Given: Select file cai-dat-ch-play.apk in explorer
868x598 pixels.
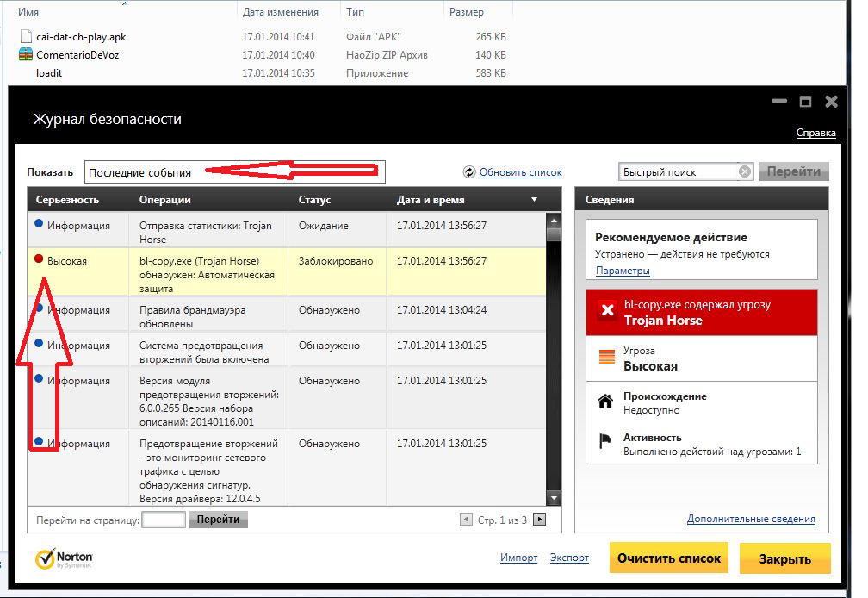Looking at the screenshot, I should pyautogui.click(x=81, y=37).
